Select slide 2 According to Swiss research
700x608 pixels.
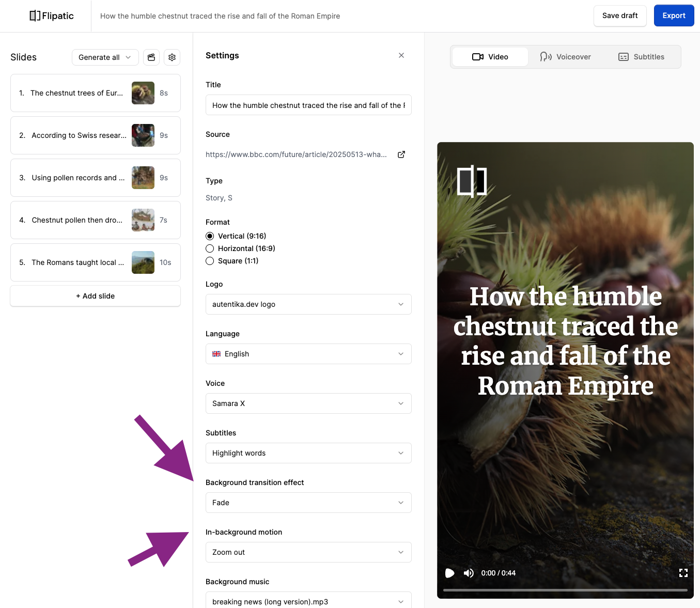coord(96,135)
